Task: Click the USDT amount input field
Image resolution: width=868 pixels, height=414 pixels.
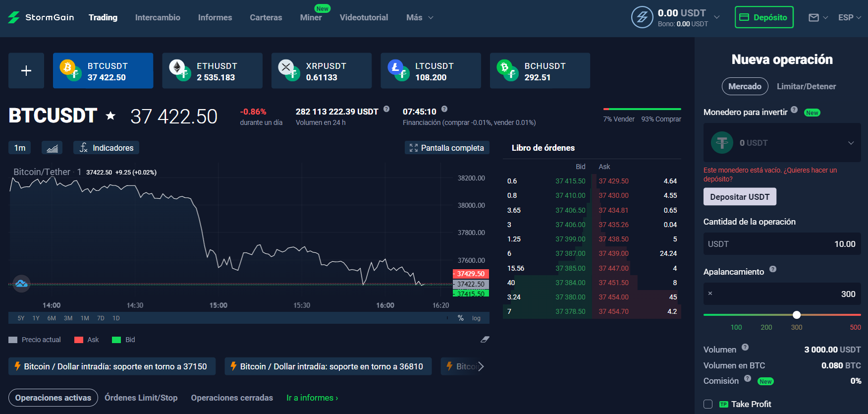Action: tap(782, 244)
